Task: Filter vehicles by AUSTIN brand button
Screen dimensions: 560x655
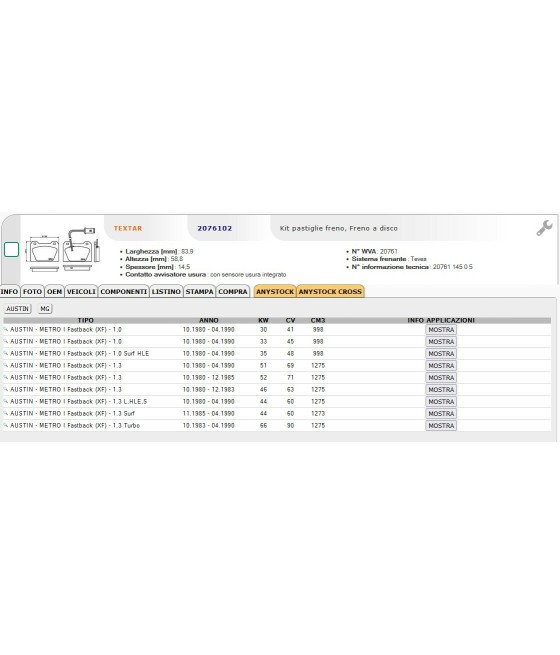Action: tap(18, 309)
